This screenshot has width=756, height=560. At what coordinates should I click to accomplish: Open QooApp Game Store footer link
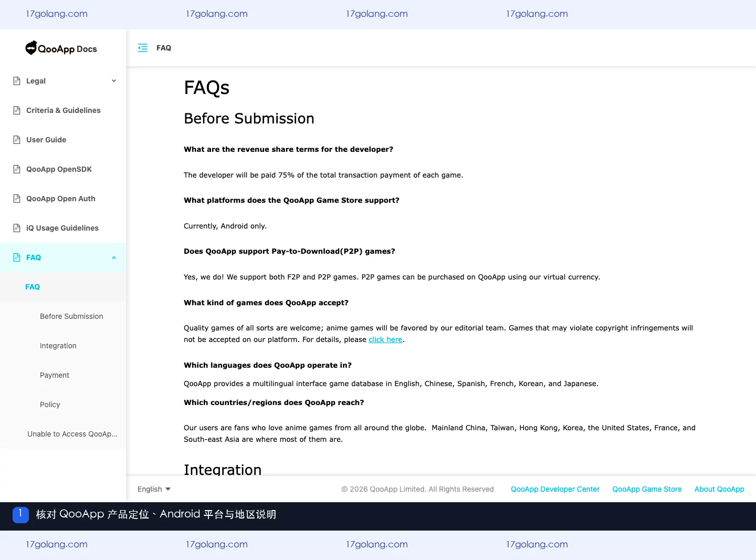pyautogui.click(x=647, y=489)
